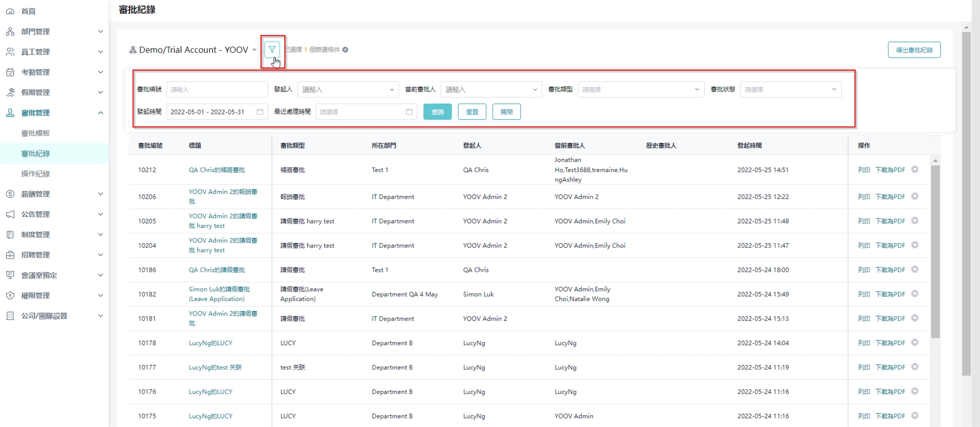Click calendar icon in 最近處理時間 field
Viewport: 980px width, 427px height.
[x=409, y=112]
